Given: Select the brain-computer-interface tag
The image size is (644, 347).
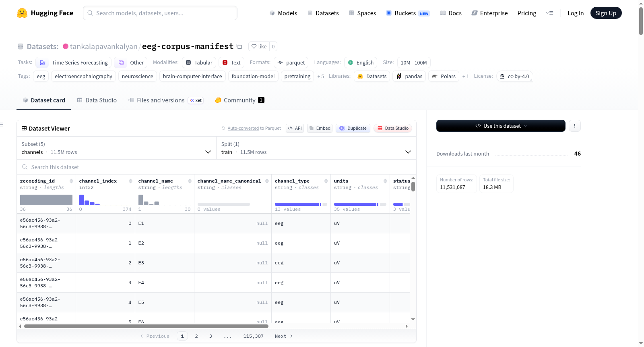Looking at the screenshot, I should coord(192,76).
